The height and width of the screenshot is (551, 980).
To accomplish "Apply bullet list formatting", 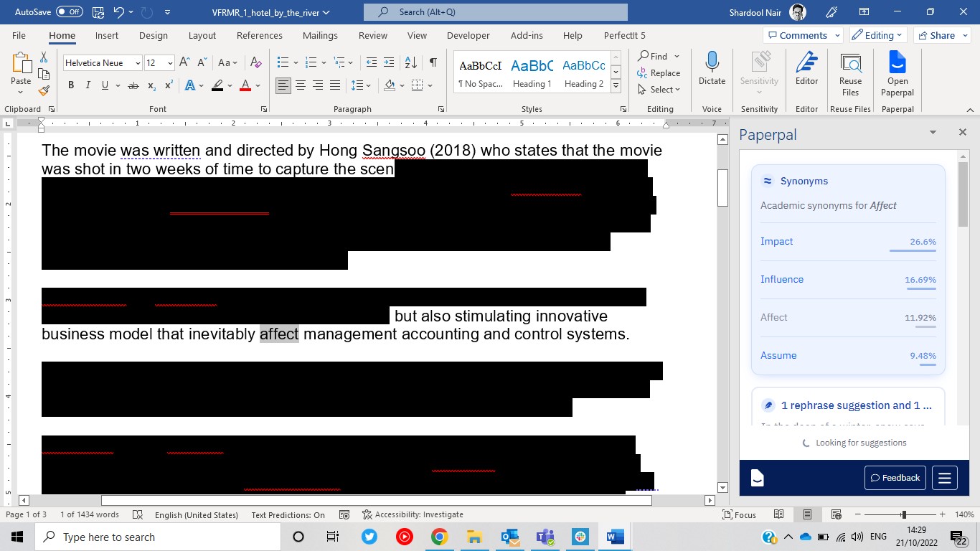I will [x=283, y=62].
